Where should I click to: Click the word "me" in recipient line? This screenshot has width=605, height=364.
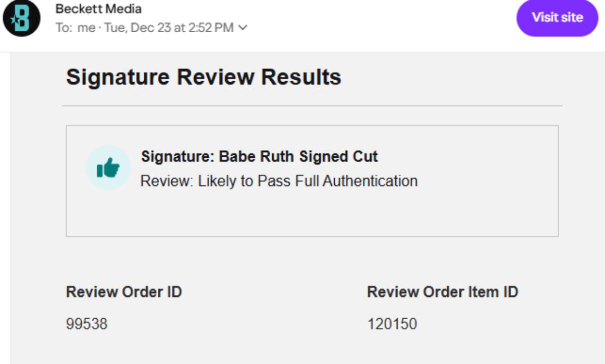tap(86, 28)
